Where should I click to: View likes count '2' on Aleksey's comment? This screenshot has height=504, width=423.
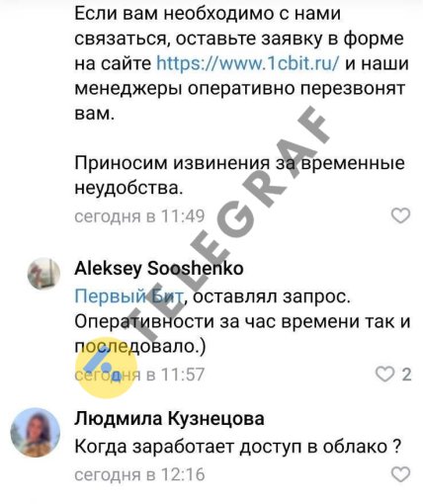407,375
